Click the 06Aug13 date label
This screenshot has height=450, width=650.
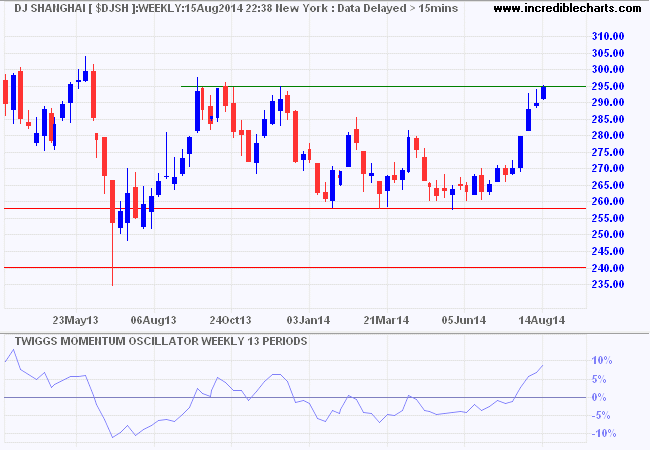tap(153, 320)
